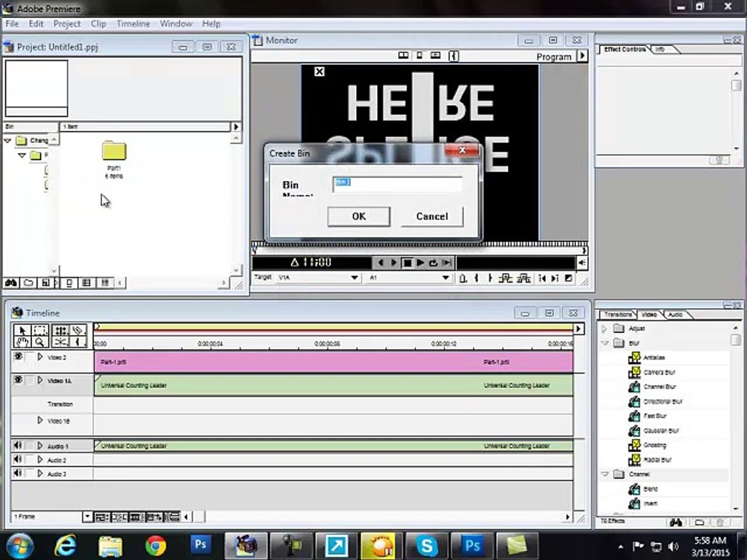Screen dimensions: 747x560
Task: Click the New Folder icon in effects palette
Action: (x=699, y=523)
